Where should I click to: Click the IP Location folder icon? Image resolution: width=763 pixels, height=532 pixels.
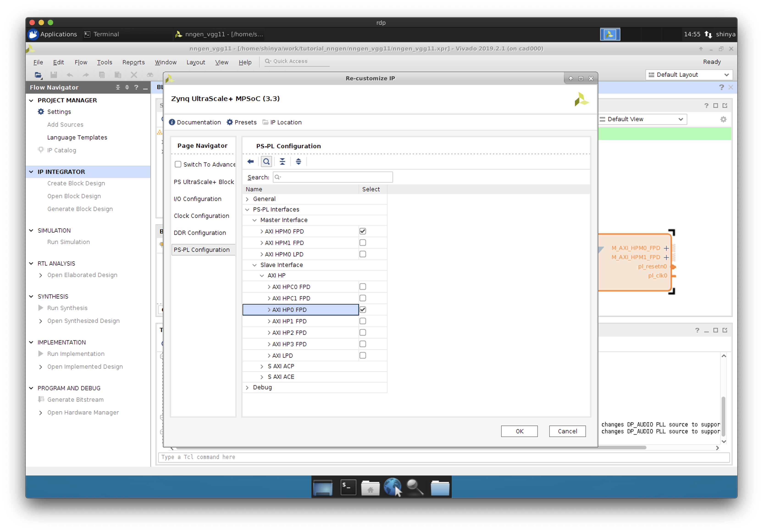click(265, 122)
